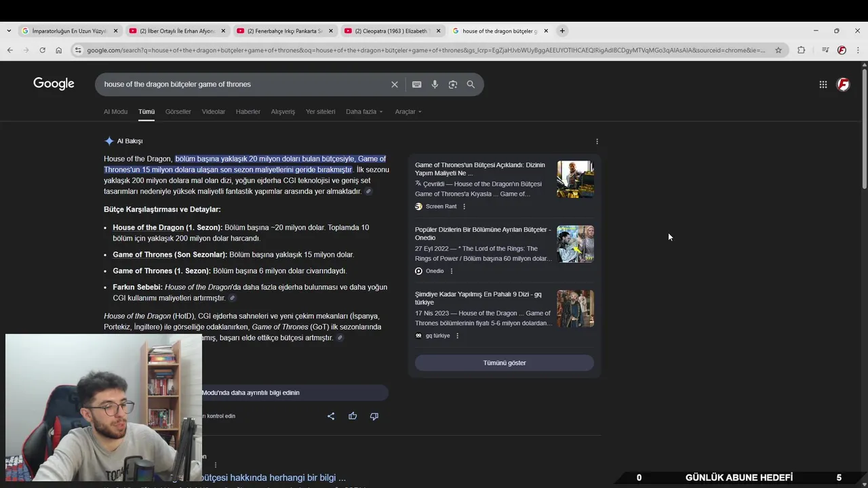
Task: Open Game of Thrones'un Bütçesi Açıklandı article
Action: 480,169
